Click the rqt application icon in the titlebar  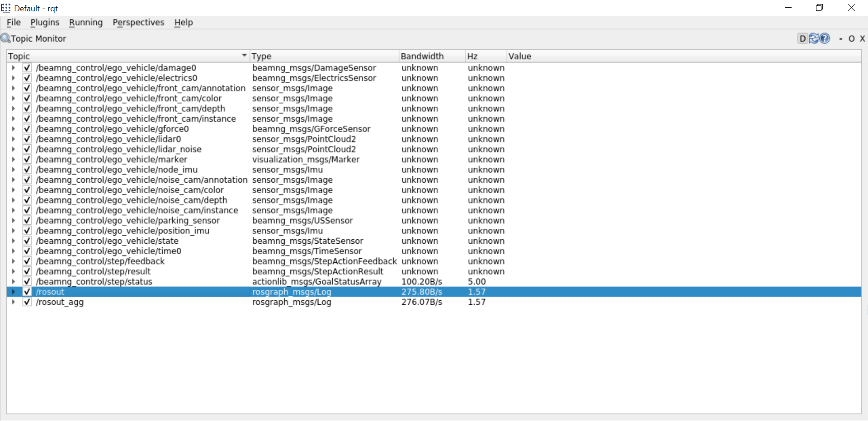tap(6, 8)
